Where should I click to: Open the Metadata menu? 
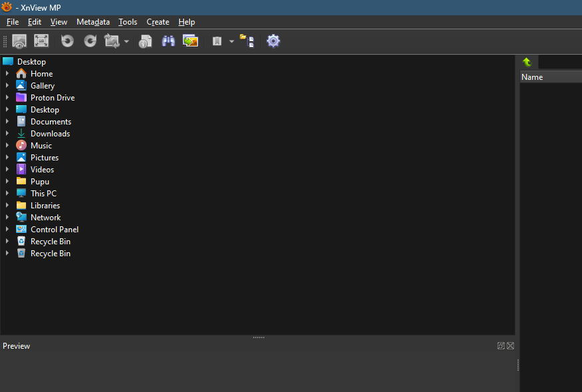93,22
